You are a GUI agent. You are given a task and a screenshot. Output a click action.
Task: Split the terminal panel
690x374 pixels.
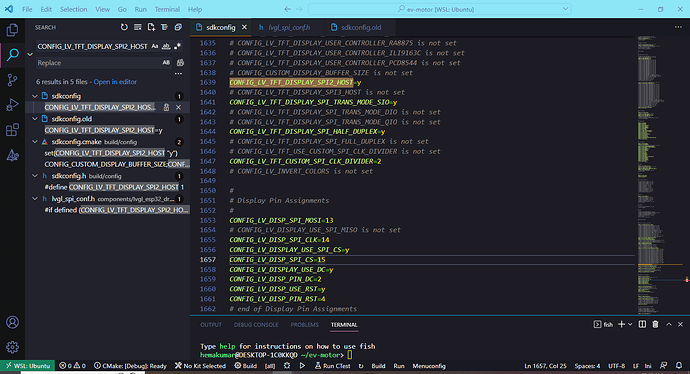point(642,324)
